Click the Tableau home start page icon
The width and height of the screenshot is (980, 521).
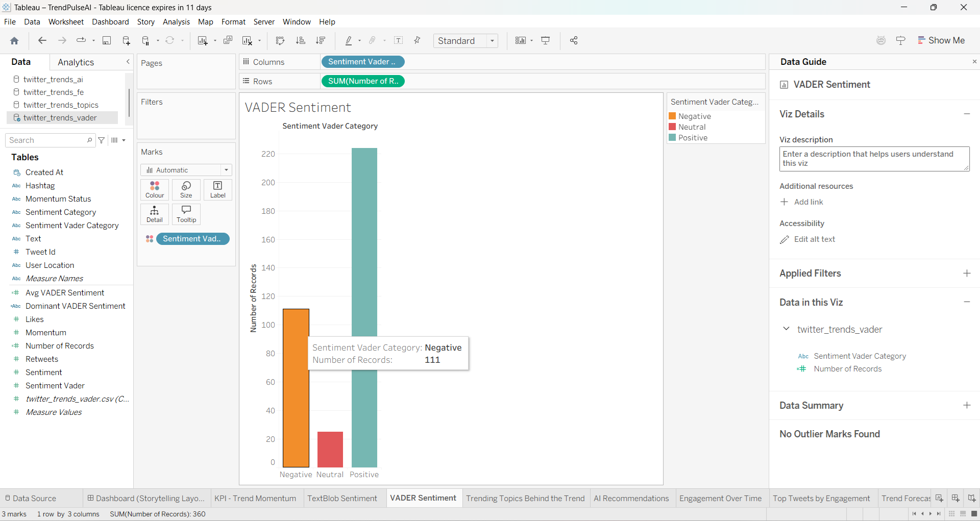click(x=14, y=41)
